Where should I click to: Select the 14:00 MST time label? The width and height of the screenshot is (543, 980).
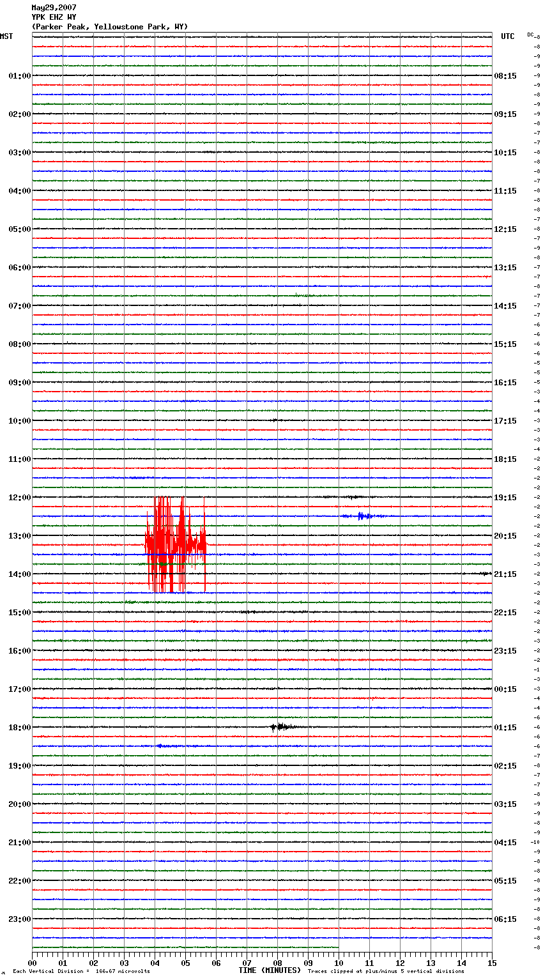[x=20, y=574]
